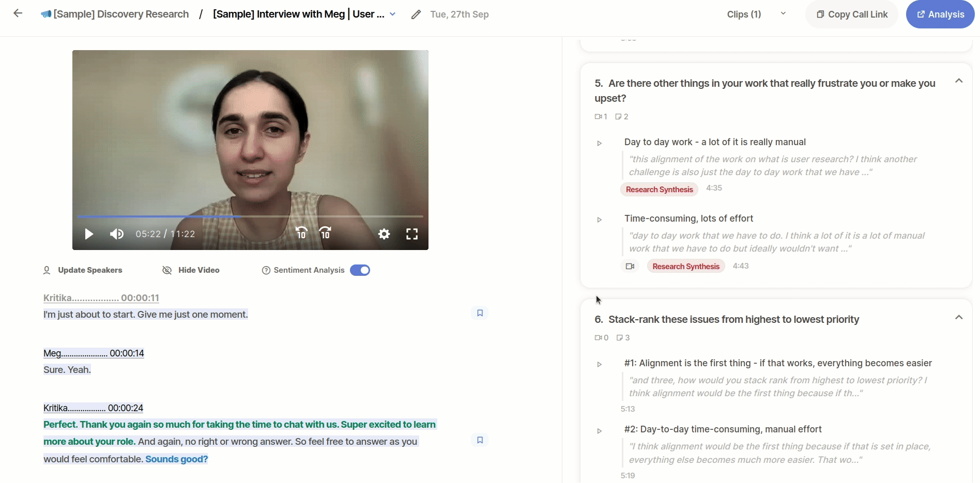
Task: Enter fullscreen video mode
Action: [412, 234]
